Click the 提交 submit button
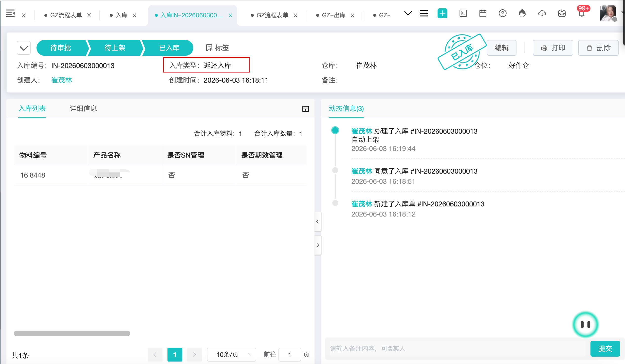Image resolution: width=625 pixels, height=364 pixels. (605, 349)
